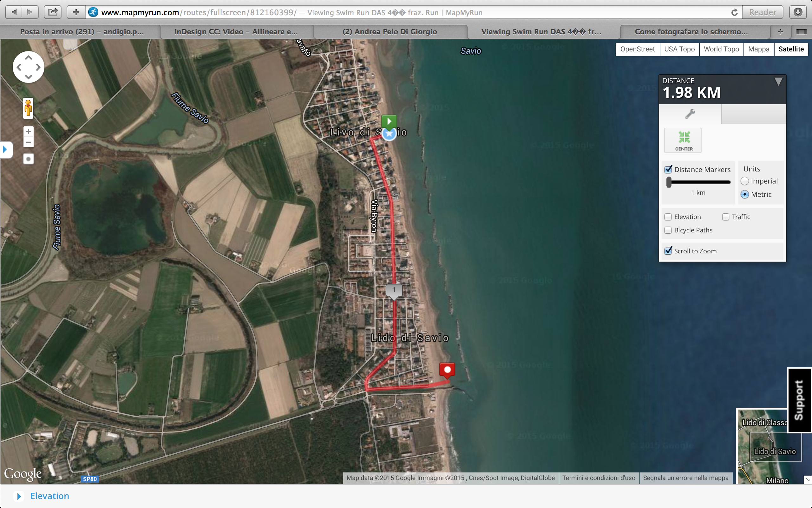This screenshot has height=508, width=812.
Task: Click the 1.98 KM distance readout
Action: [x=691, y=93]
